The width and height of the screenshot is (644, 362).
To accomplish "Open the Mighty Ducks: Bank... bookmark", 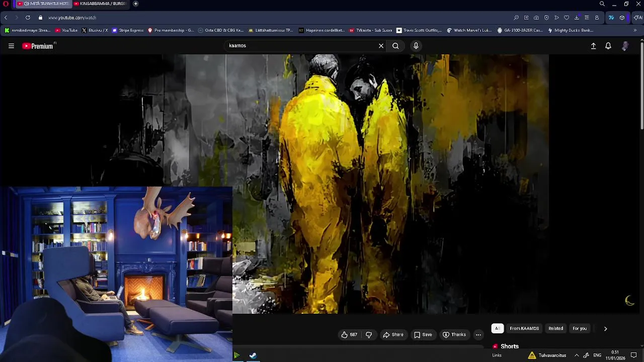I will click(x=570, y=30).
